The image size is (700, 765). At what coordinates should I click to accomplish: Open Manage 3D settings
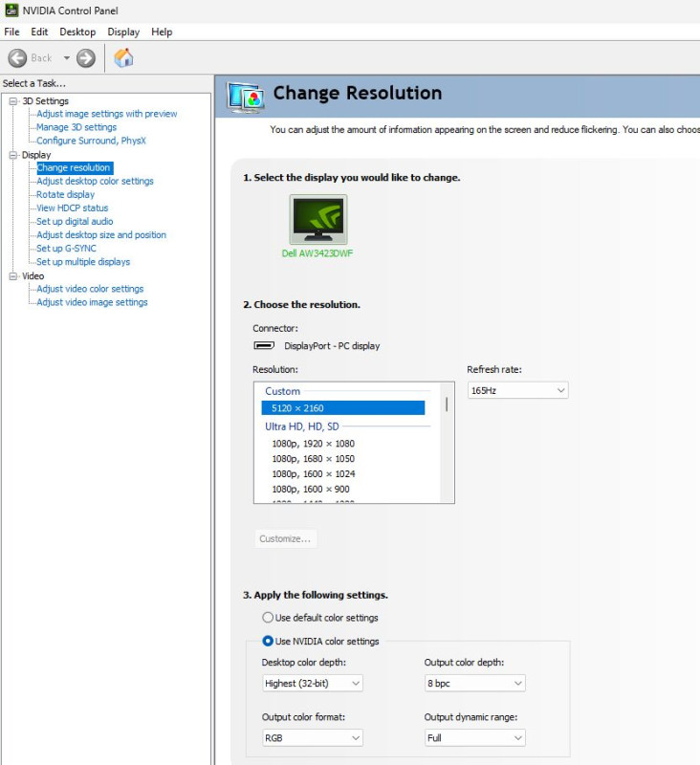click(77, 127)
